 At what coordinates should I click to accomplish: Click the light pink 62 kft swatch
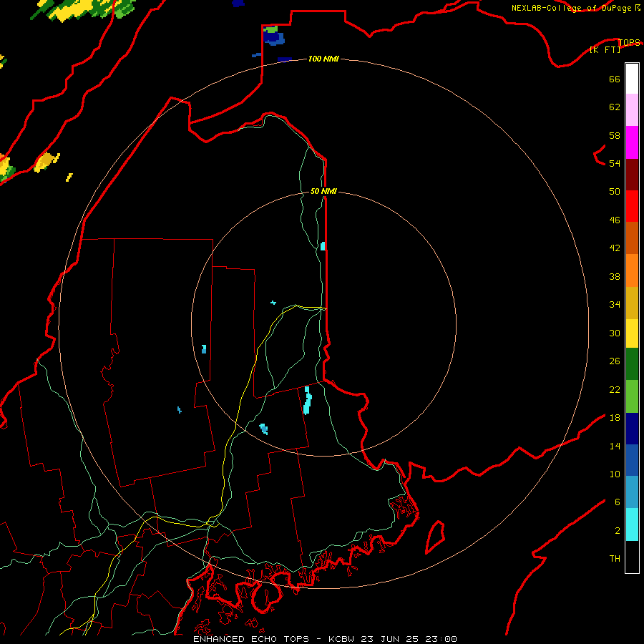coord(632,110)
